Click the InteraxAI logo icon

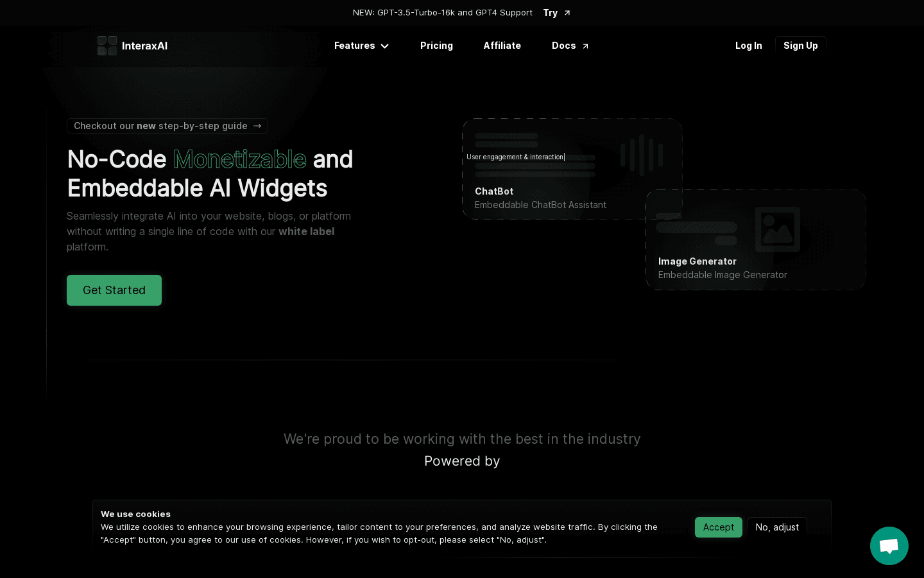(107, 46)
